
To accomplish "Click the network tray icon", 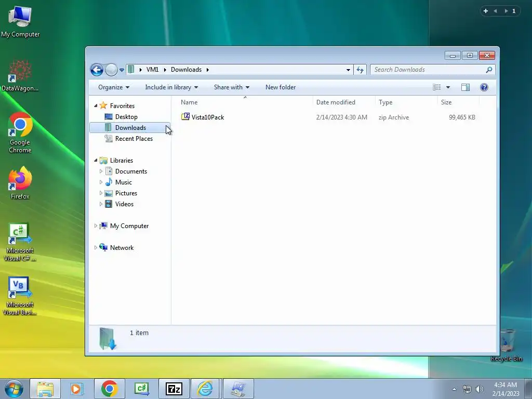I will pyautogui.click(x=467, y=389).
